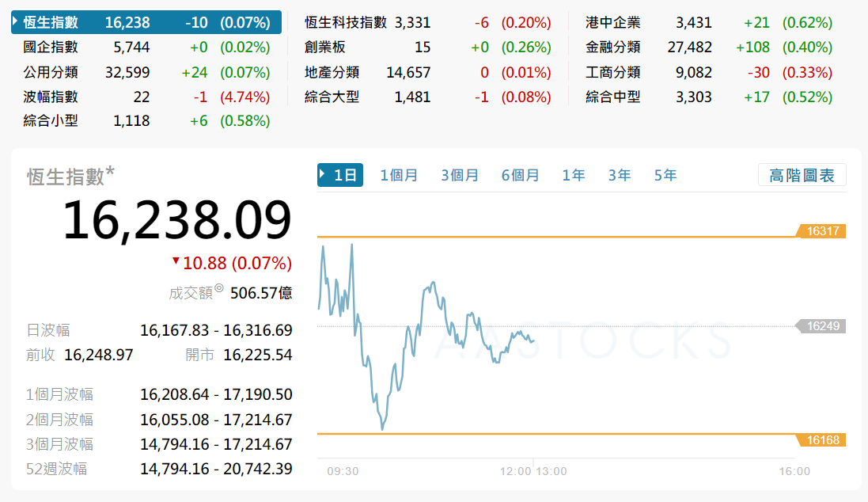Click the 創業板 index entry
The image size is (868, 502).
(x=325, y=48)
